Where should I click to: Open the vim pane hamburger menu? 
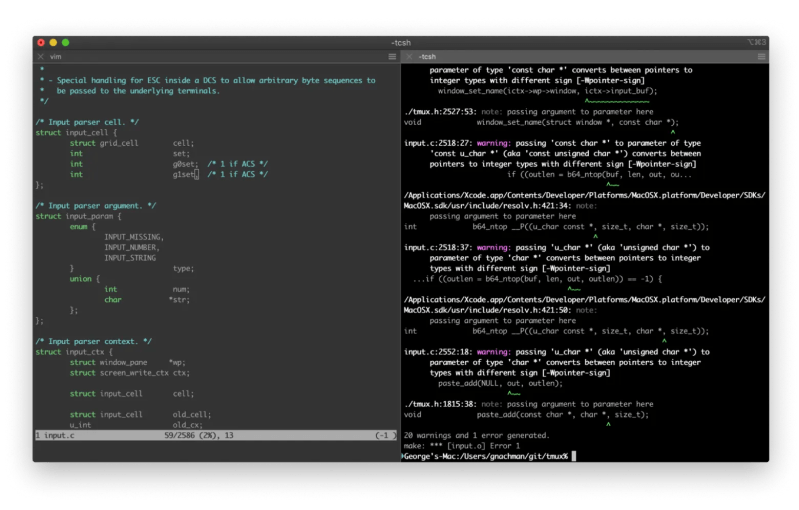click(x=392, y=57)
